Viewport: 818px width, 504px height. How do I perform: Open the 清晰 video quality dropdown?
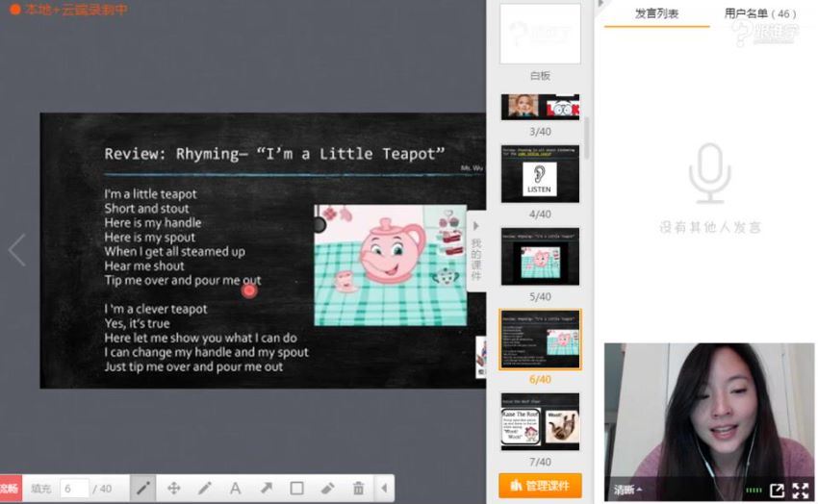point(627,490)
